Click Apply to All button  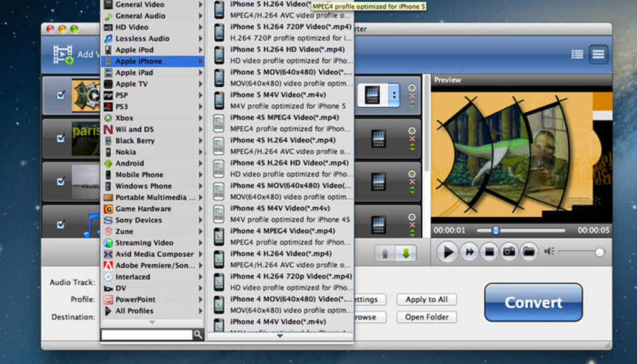point(427,300)
